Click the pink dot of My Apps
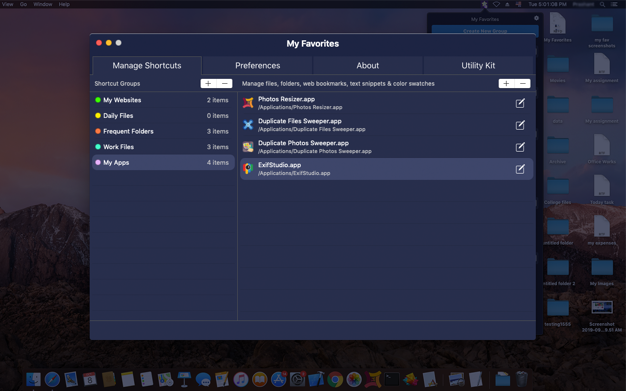Viewport: 626px width, 391px height. coord(98,162)
